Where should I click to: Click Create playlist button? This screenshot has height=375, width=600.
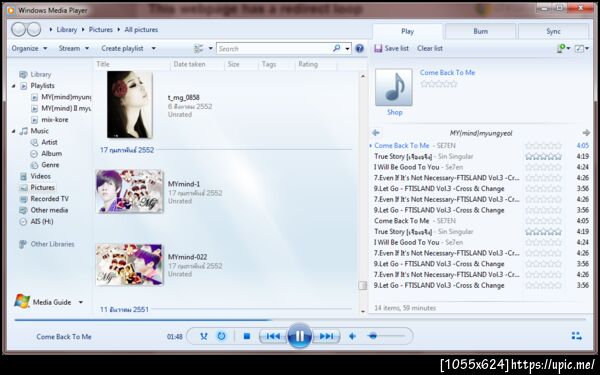(x=122, y=48)
